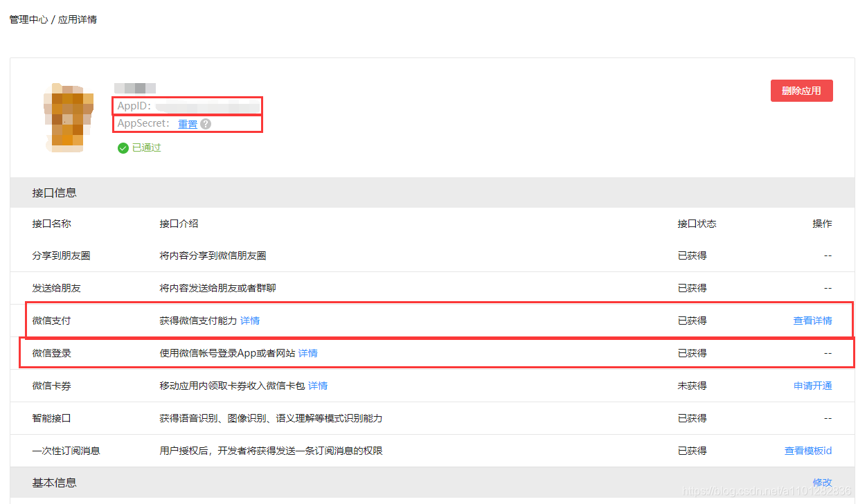858x504 pixels.
Task: Click 应用详情 in the breadcrumb
Action: click(x=78, y=19)
